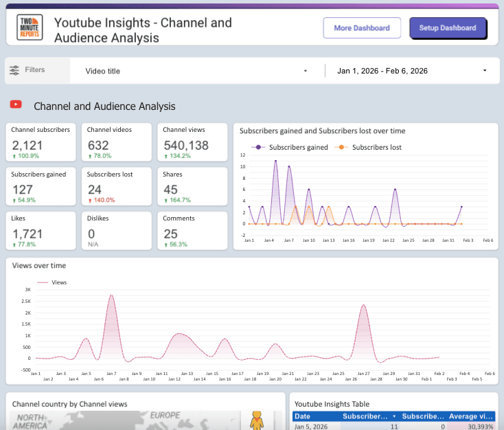Click the Channel country by Channel views title

click(70, 405)
